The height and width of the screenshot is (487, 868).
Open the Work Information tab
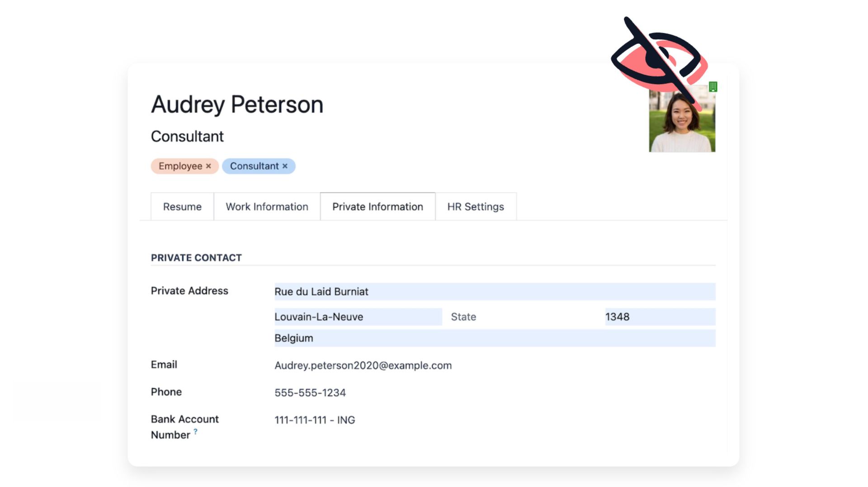267,207
